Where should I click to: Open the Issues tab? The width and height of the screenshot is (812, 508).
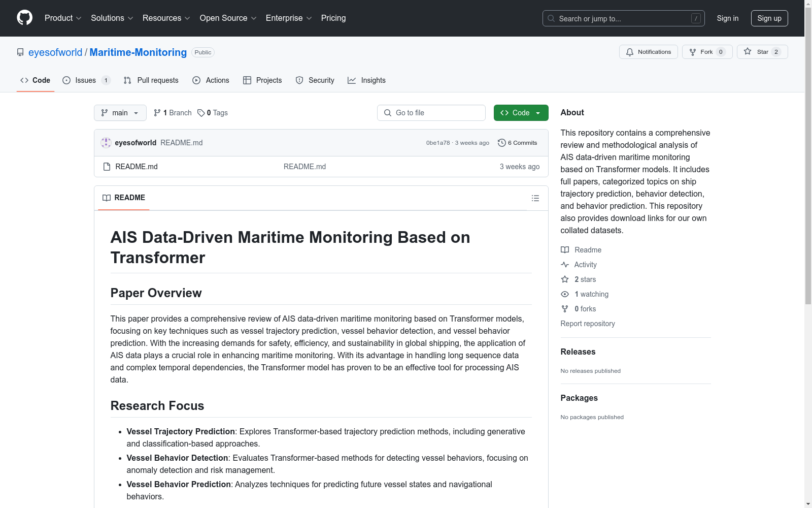pyautogui.click(x=86, y=80)
